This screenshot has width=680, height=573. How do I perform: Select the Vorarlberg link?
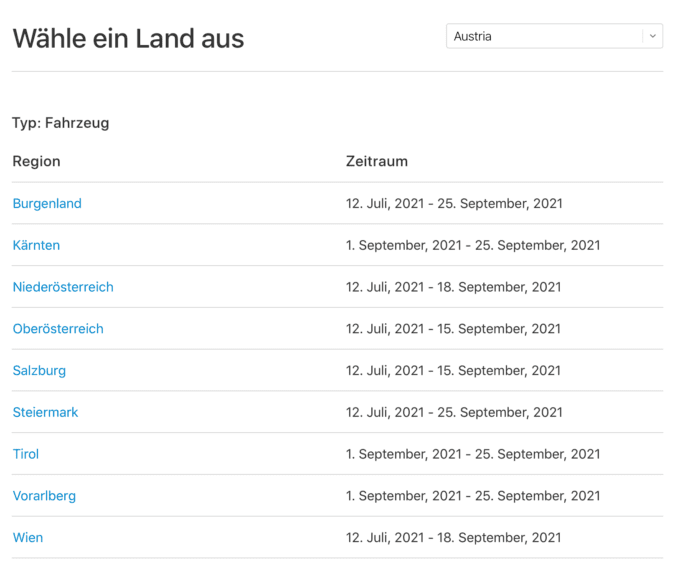click(44, 496)
